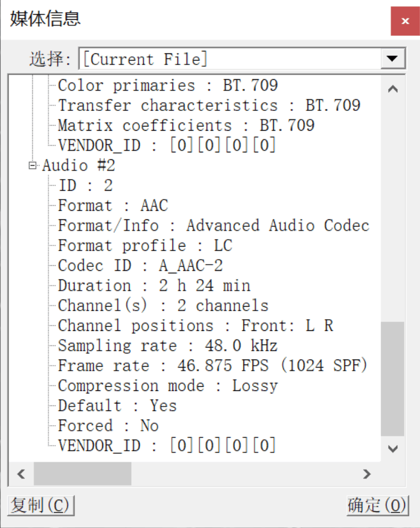
Task: Select the Sampling rate 48.0 kHz row
Action: (167, 346)
